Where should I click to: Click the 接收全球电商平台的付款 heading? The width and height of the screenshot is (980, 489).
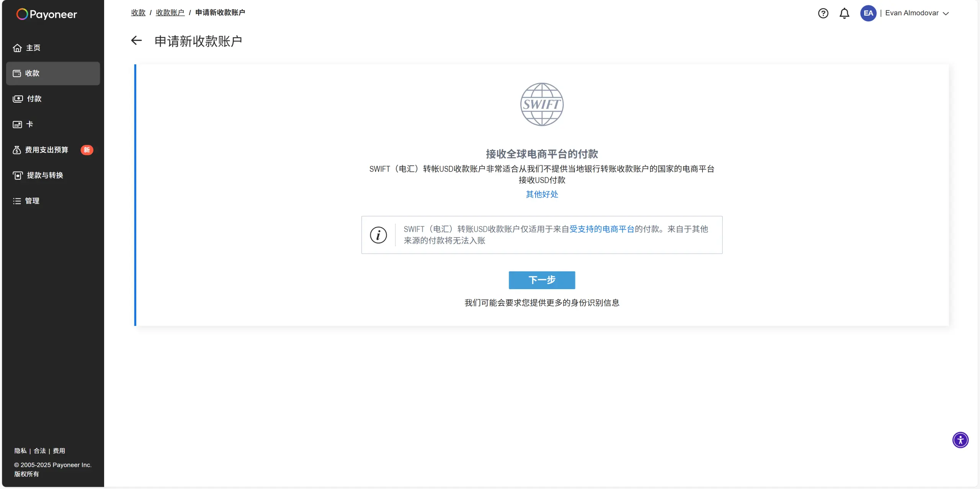pos(542,154)
